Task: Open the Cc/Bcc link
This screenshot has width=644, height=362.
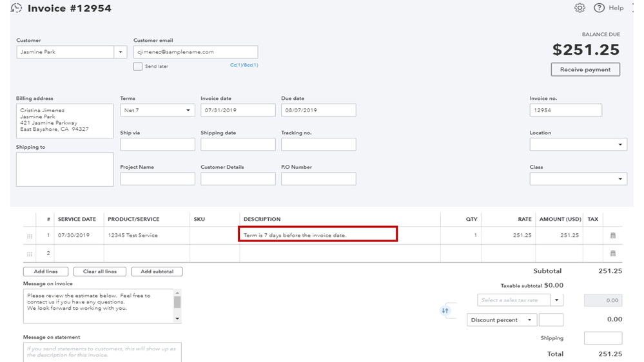Action: tap(244, 65)
